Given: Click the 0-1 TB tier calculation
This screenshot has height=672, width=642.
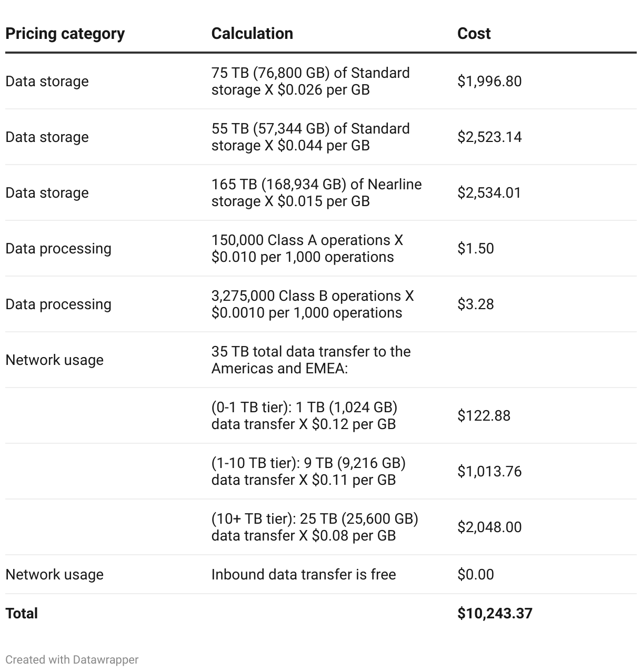Looking at the screenshot, I should 304,416.
